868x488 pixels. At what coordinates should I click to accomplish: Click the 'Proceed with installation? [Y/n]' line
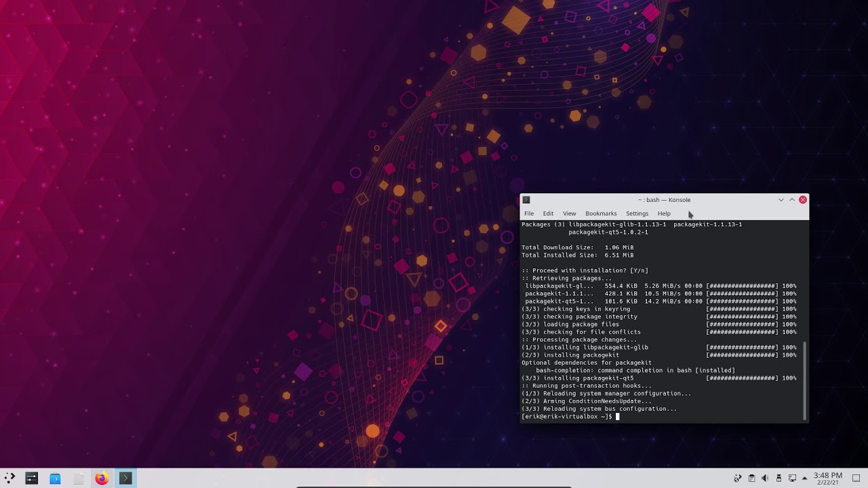click(x=585, y=270)
